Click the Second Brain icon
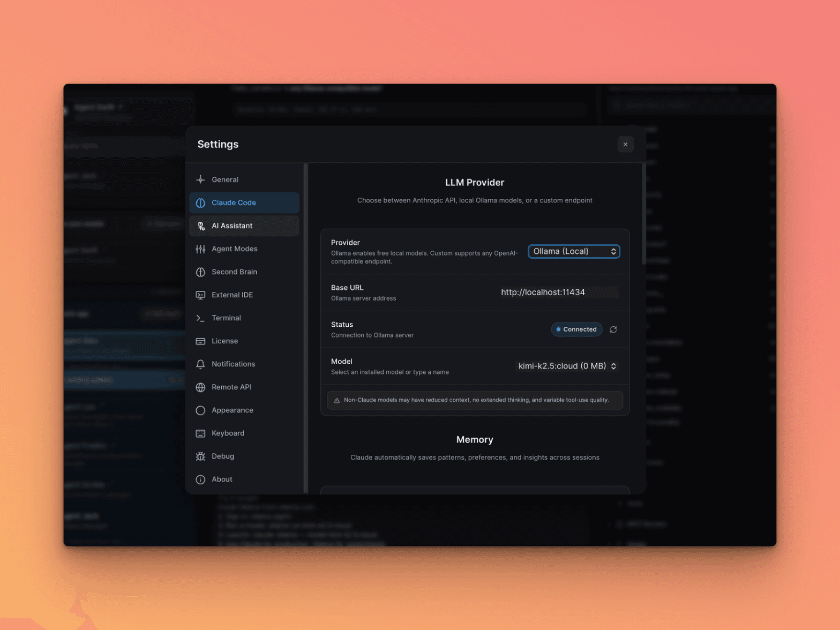The height and width of the screenshot is (630, 840). pyautogui.click(x=200, y=272)
